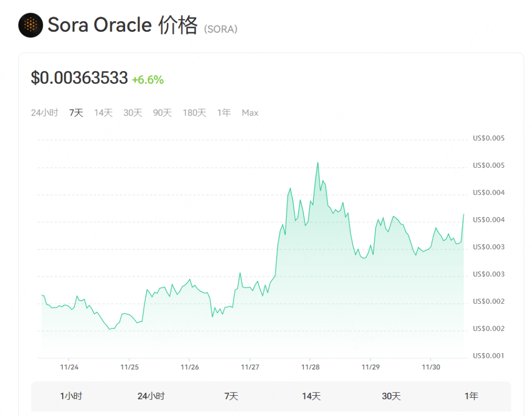The image size is (532, 416).
Task: Select the 7天 time range
Action: click(76, 112)
